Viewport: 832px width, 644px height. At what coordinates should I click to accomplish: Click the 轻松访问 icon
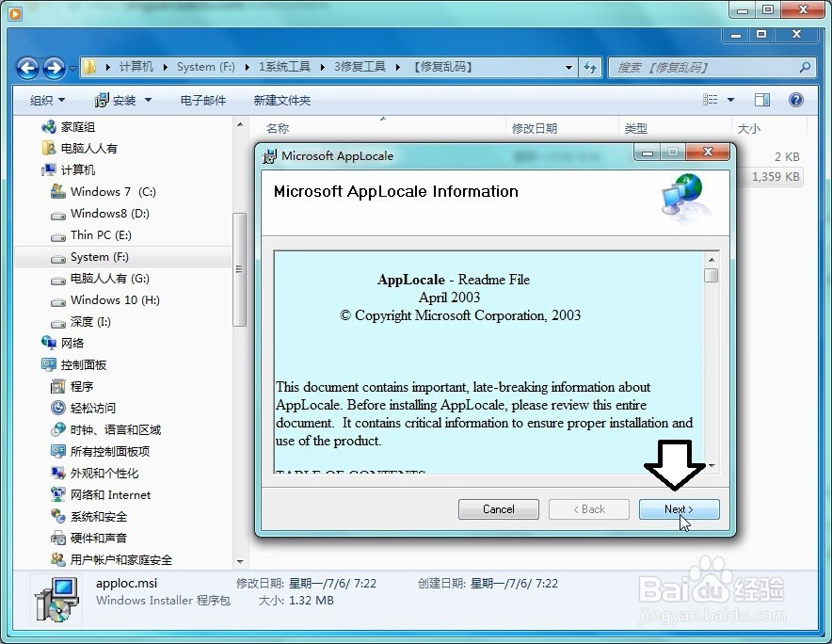click(x=57, y=408)
